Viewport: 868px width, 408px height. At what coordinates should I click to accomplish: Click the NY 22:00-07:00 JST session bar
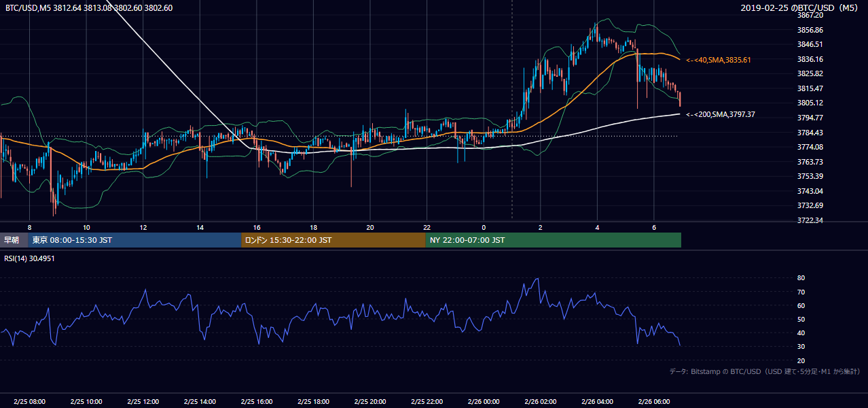tap(553, 240)
